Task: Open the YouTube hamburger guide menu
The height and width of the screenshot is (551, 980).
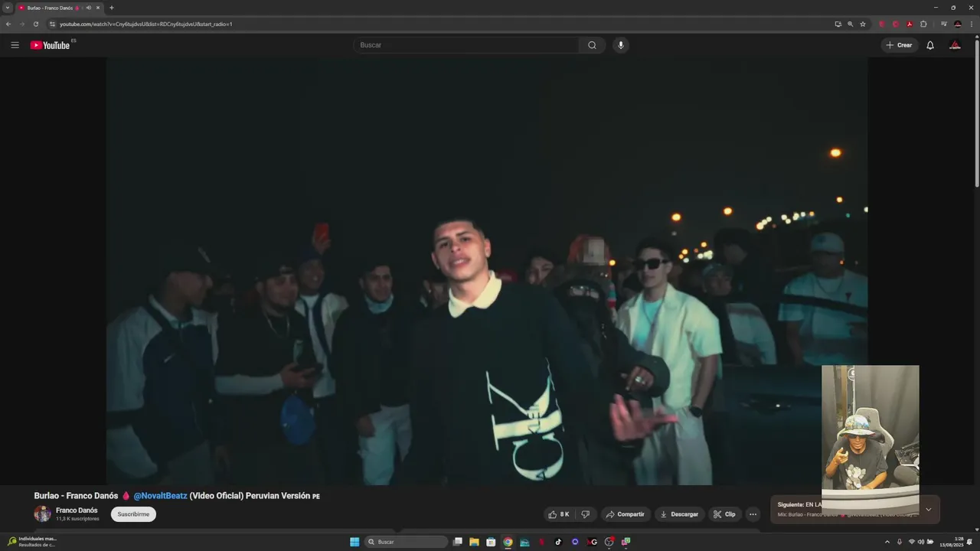Action: pyautogui.click(x=15, y=45)
